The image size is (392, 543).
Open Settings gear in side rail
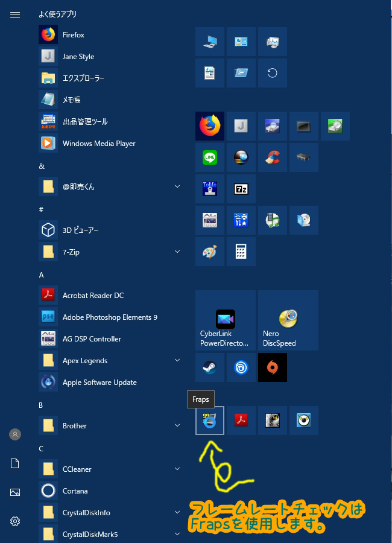point(15,521)
